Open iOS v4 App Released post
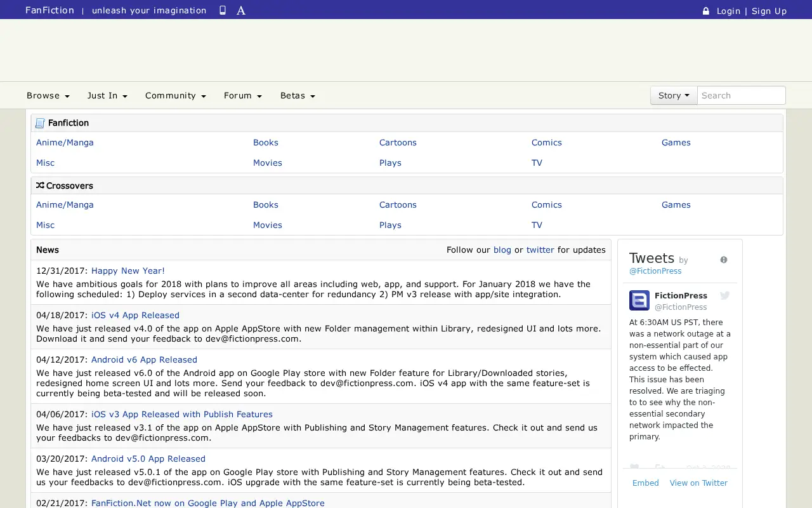The image size is (812, 508). (135, 315)
